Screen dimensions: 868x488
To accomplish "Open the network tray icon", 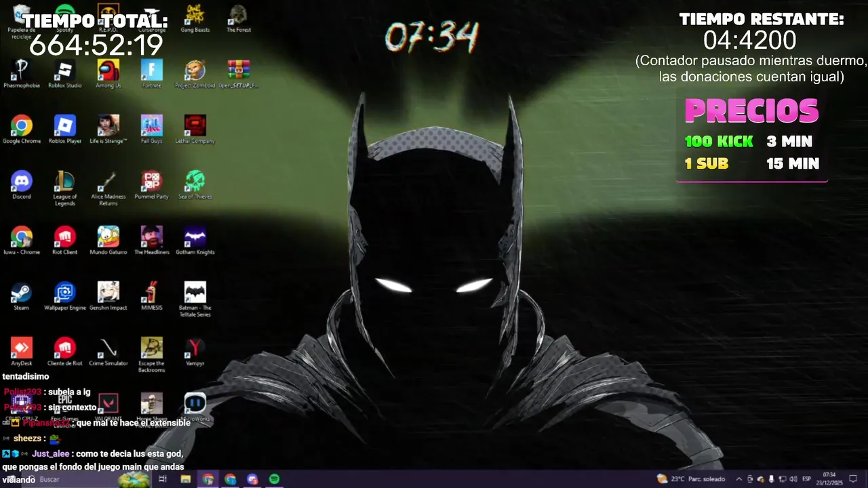I will click(x=782, y=479).
